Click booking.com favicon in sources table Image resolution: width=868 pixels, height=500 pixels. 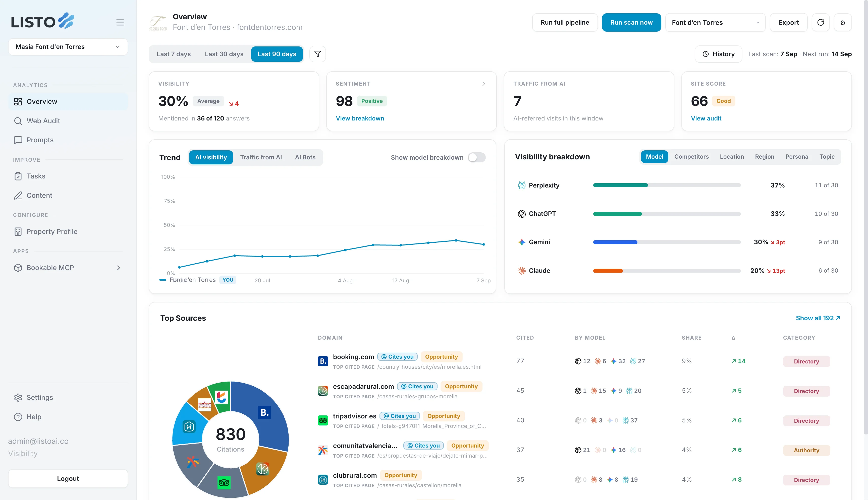[x=323, y=361]
